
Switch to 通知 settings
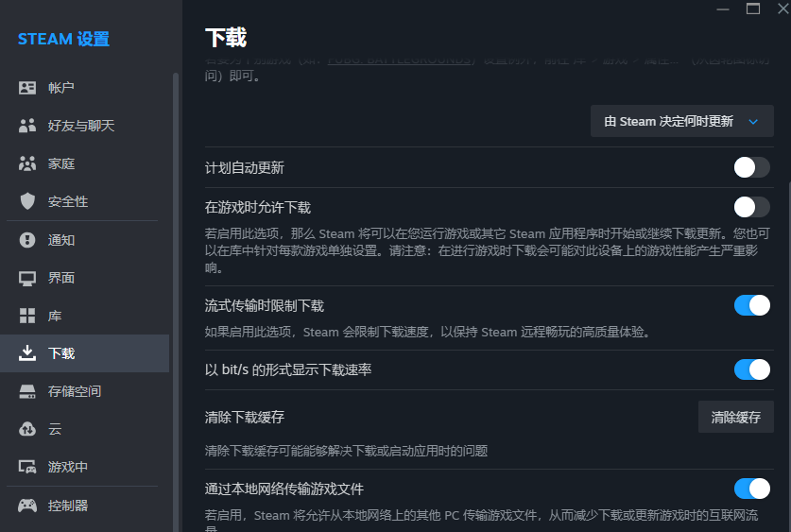(x=84, y=240)
